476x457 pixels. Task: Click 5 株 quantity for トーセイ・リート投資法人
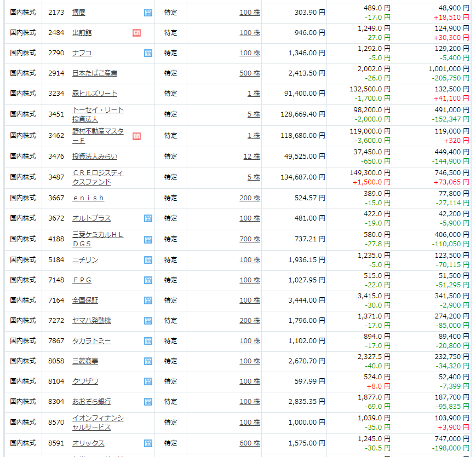click(x=254, y=114)
